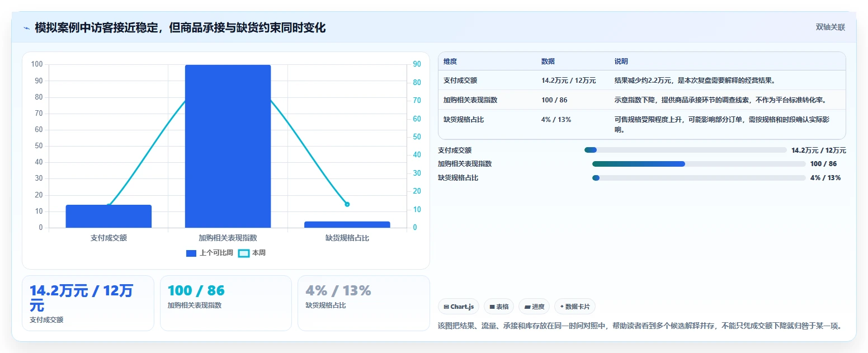
Task: Click the 数据 table column header
Action: 548,61
